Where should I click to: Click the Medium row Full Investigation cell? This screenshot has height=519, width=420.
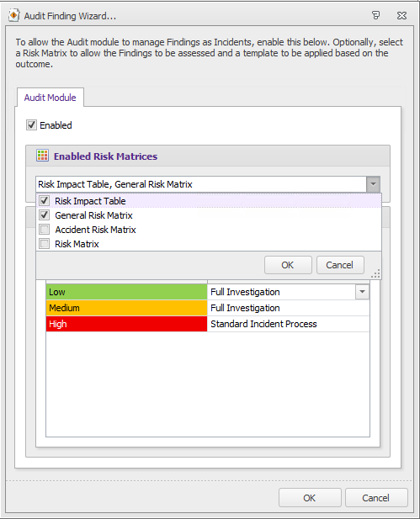coord(288,308)
